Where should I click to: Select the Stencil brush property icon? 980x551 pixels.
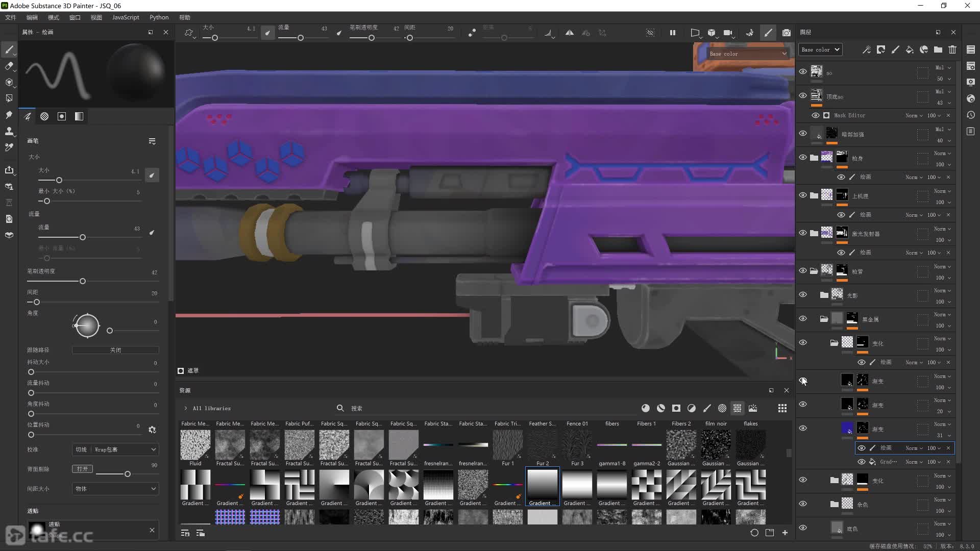coord(62,116)
